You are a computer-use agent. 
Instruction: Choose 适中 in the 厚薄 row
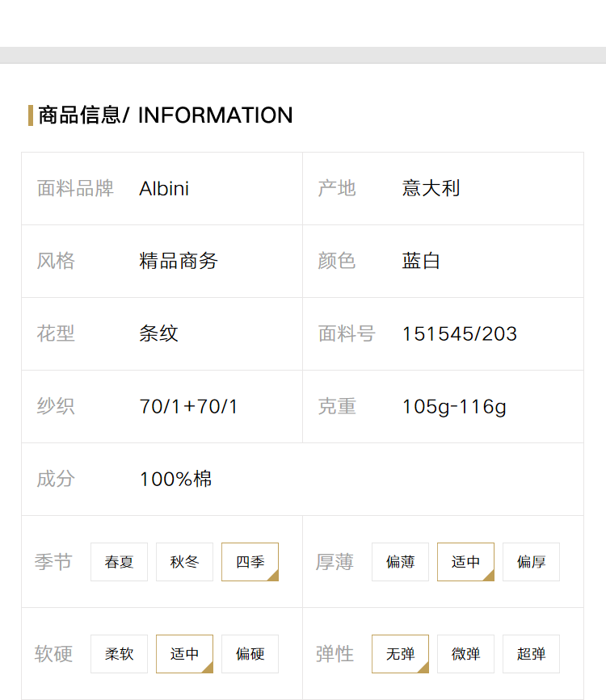(465, 562)
